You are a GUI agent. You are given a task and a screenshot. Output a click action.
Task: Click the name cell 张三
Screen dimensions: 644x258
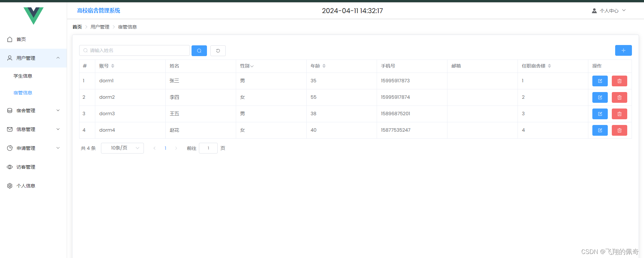tap(174, 81)
